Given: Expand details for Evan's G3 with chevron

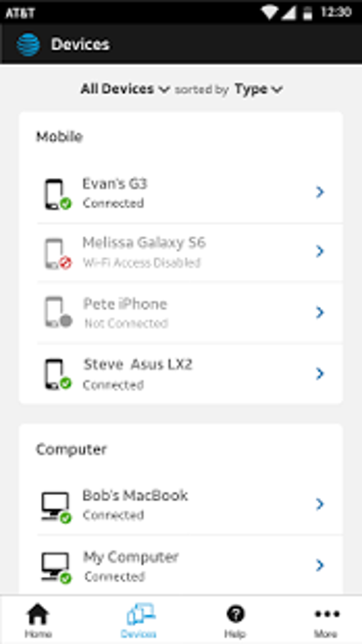Looking at the screenshot, I should coord(320,192).
